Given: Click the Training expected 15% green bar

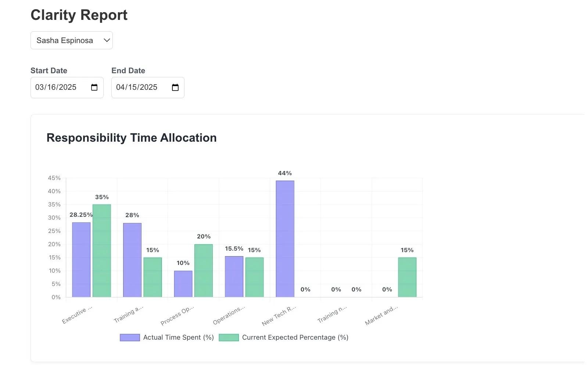Looking at the screenshot, I should click(x=153, y=277).
